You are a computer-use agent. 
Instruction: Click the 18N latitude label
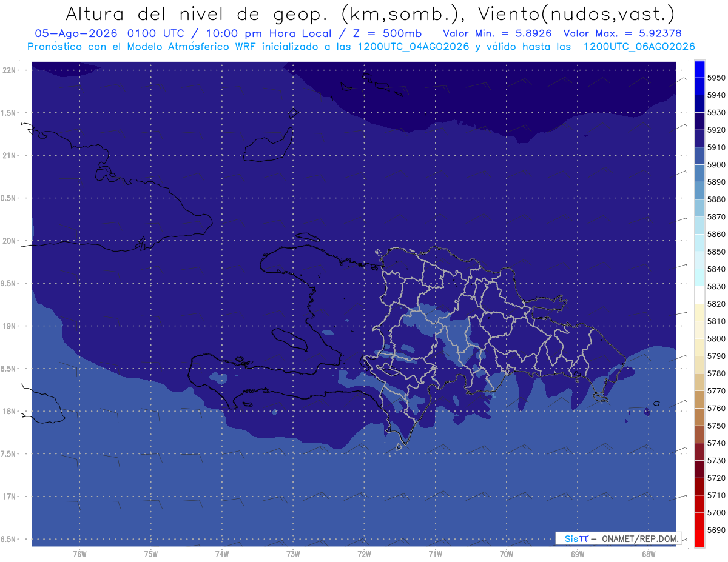click(x=10, y=411)
